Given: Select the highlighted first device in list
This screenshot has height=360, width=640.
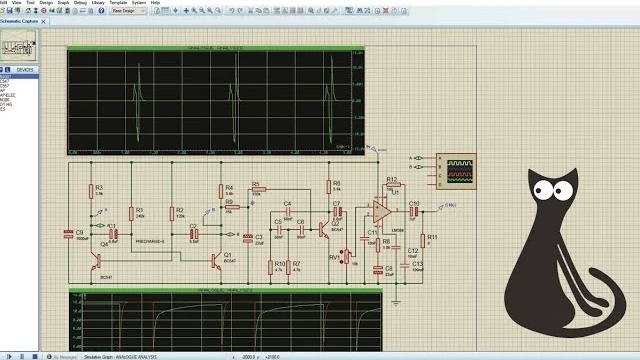Looking at the screenshot, I should [x=19, y=76].
